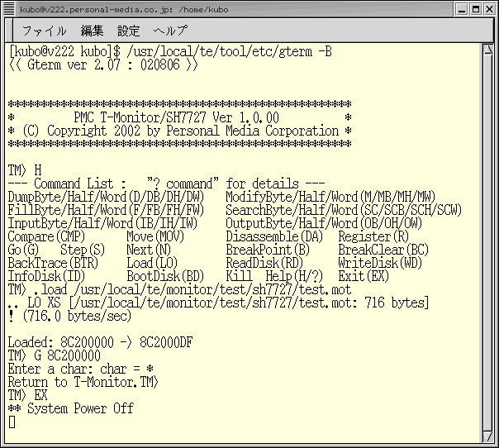
Task: Click 'Register(R)' text
Action: click(x=373, y=236)
